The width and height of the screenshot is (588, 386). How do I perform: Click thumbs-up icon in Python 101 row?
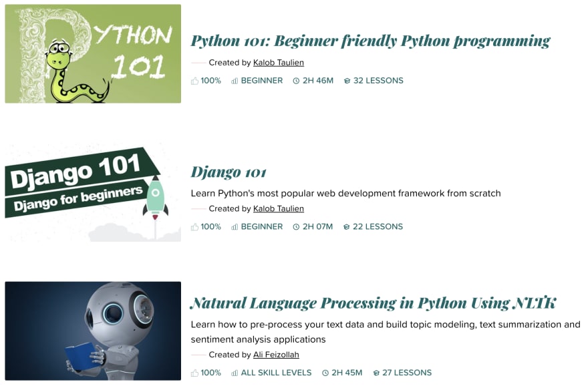click(194, 81)
